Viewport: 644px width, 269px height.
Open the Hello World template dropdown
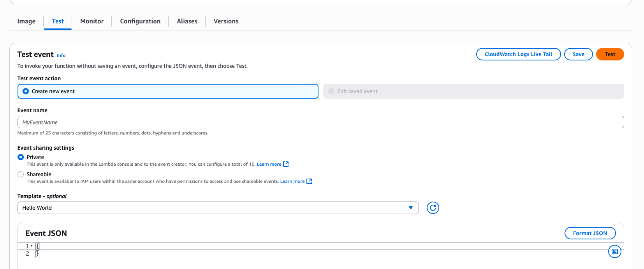(x=218, y=208)
